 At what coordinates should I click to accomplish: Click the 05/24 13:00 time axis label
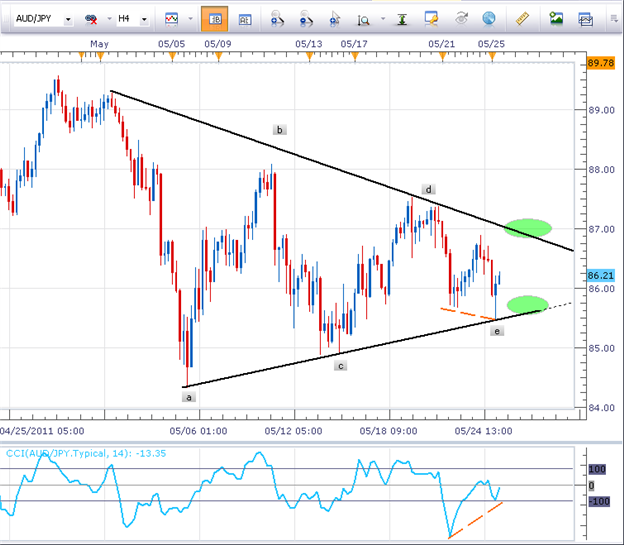[484, 431]
